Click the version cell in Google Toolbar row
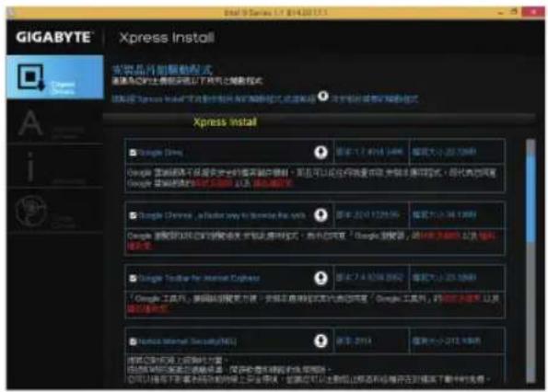This screenshot has width=548, height=392. pos(371,278)
